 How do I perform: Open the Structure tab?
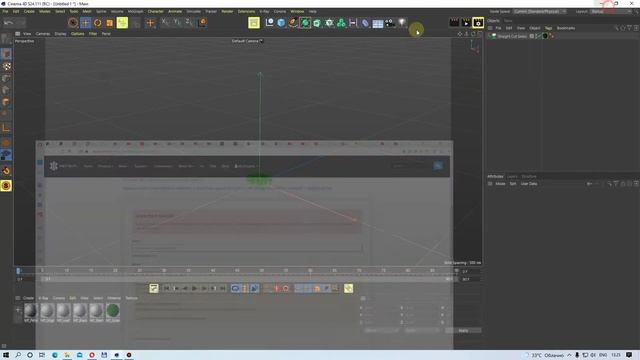[529, 176]
